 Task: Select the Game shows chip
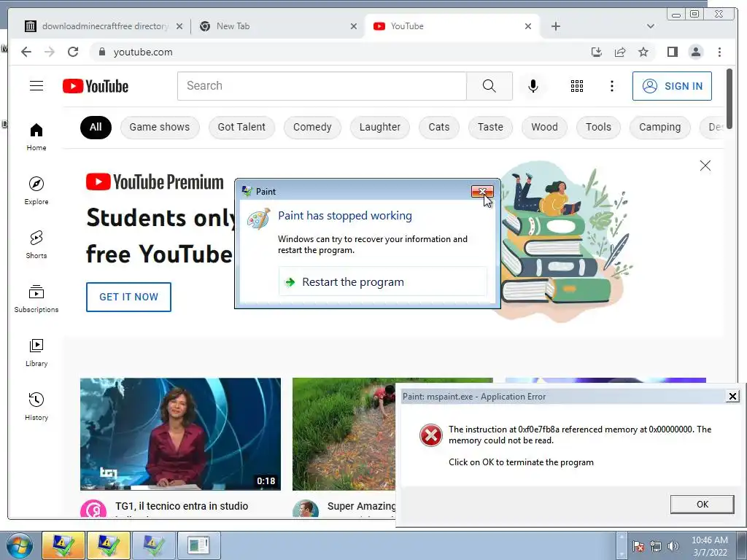(x=160, y=127)
